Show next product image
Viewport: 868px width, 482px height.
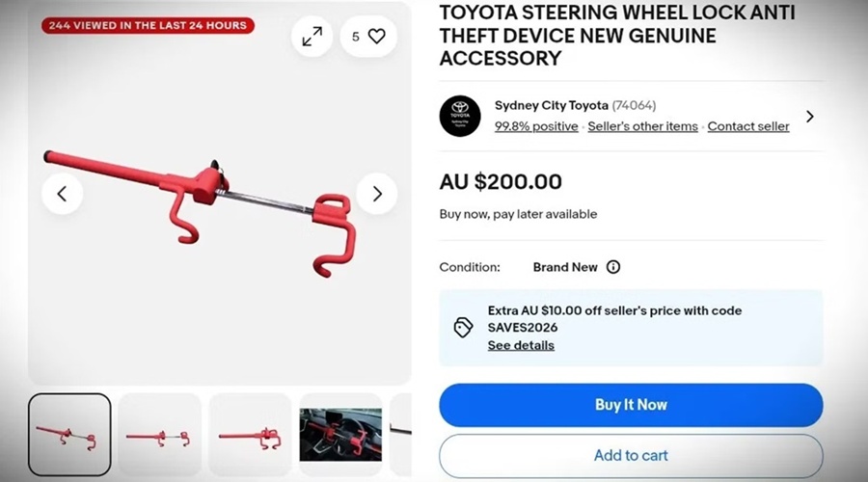click(376, 194)
